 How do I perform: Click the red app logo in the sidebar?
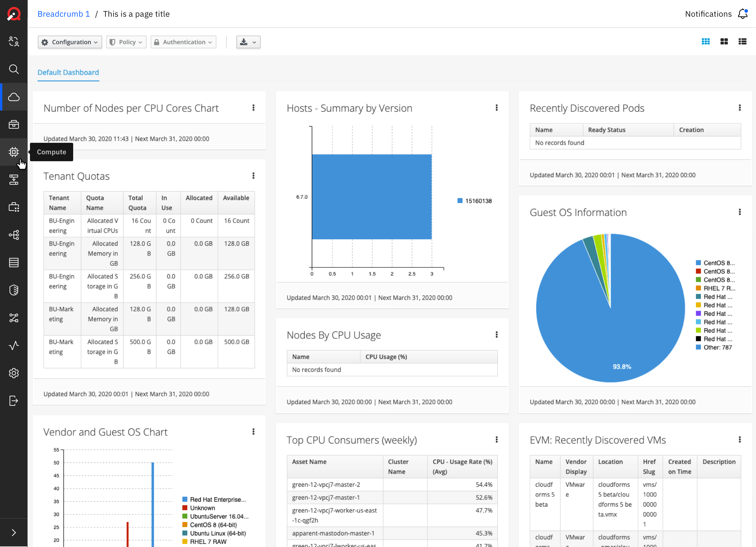[x=14, y=14]
